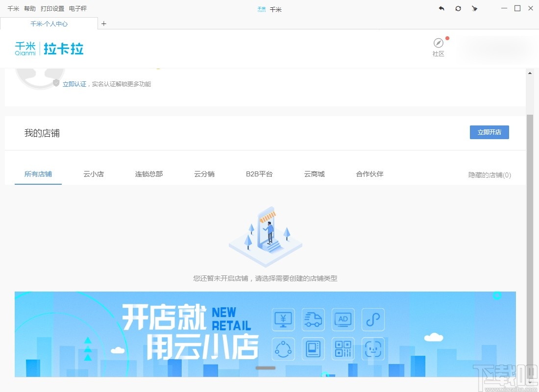This screenshot has width=539, height=392.
Task: Click the QR code icon in the banner
Action: (343, 349)
